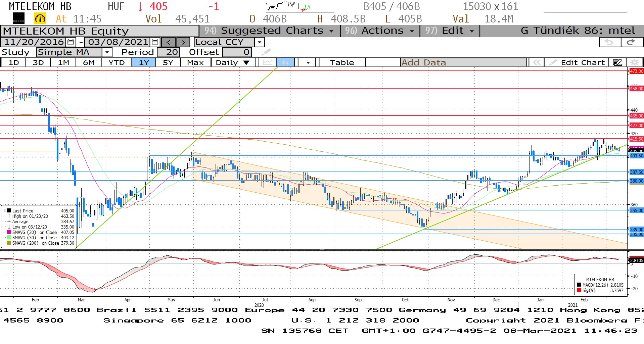The image size is (644, 344).
Task: Click the start date field 11/20/2016
Action: point(34,42)
